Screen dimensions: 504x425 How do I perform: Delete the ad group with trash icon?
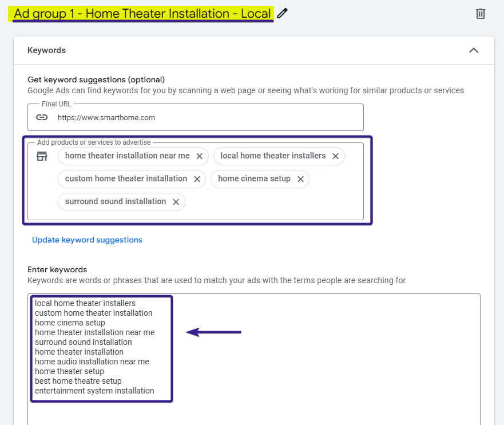[x=481, y=14]
